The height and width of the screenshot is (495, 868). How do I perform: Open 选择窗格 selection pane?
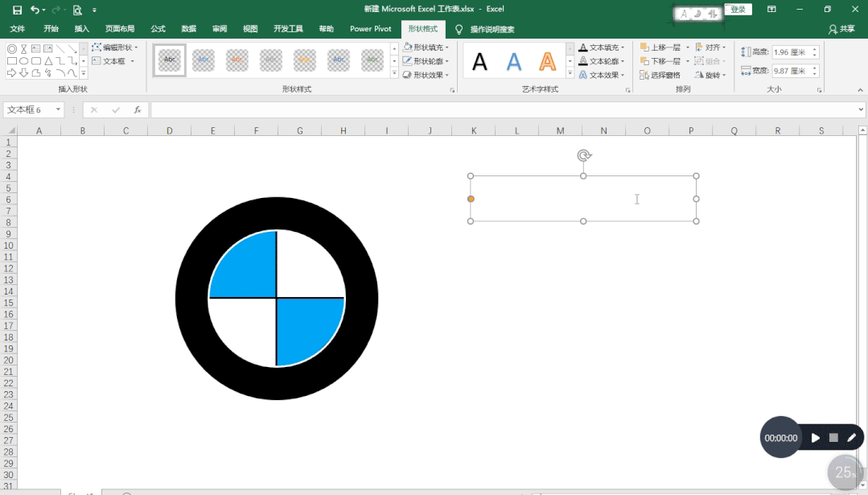click(x=660, y=75)
